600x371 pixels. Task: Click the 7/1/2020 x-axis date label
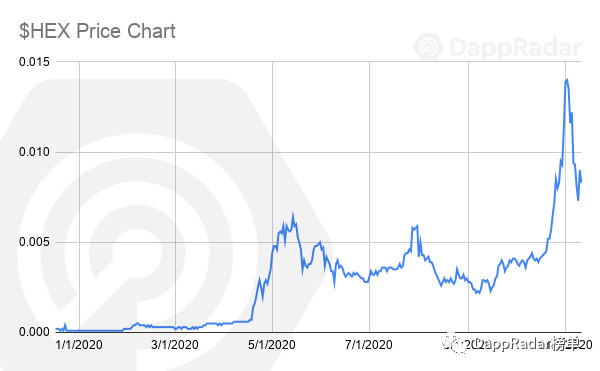(x=369, y=345)
